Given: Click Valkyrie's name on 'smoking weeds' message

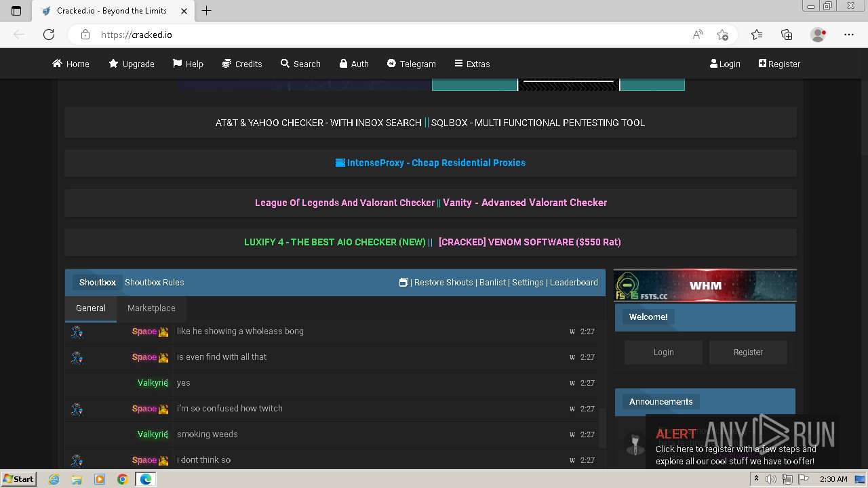Looking at the screenshot, I should click(x=153, y=434).
